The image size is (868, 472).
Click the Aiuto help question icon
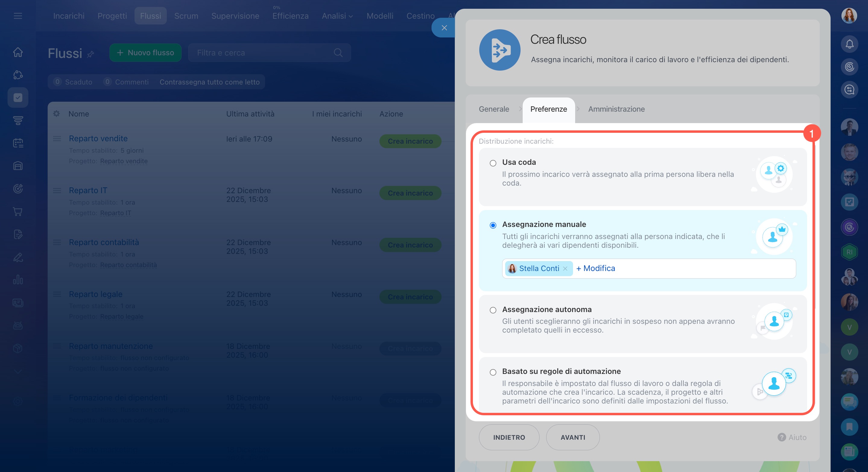(781, 437)
